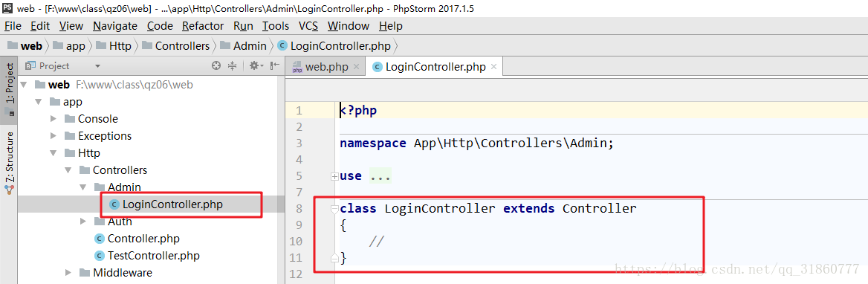Click the Http breadcrumb

coord(114,46)
